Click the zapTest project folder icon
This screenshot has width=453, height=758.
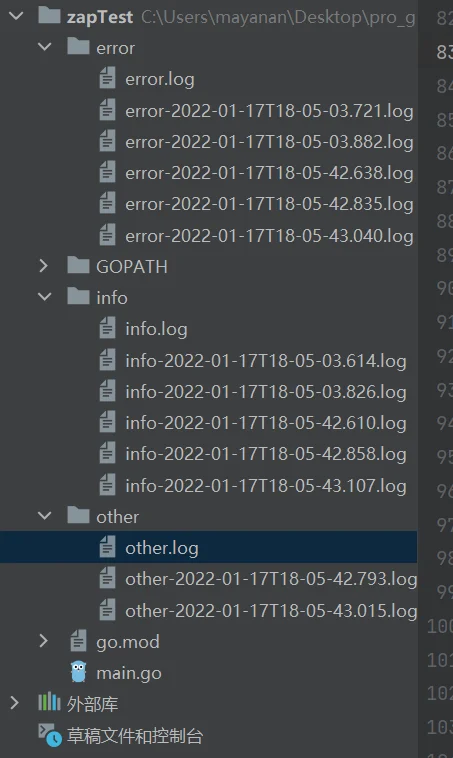[49, 15]
